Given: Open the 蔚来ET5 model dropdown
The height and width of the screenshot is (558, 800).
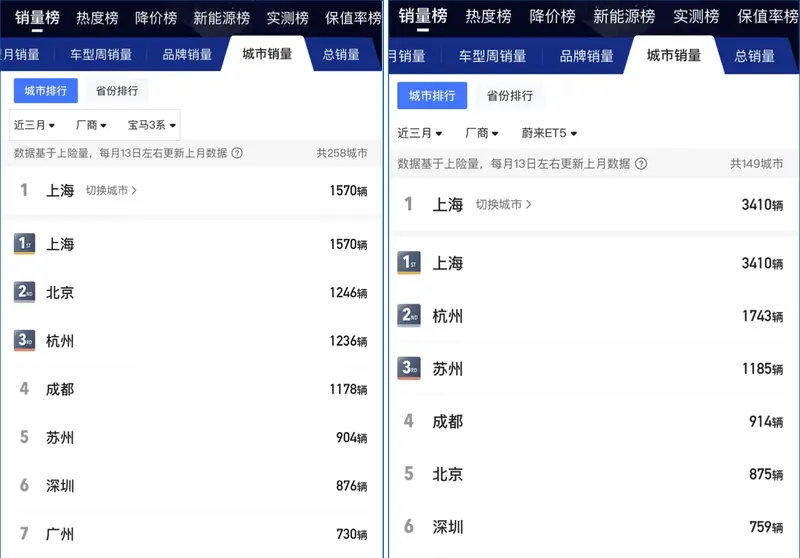Looking at the screenshot, I should pos(549,133).
